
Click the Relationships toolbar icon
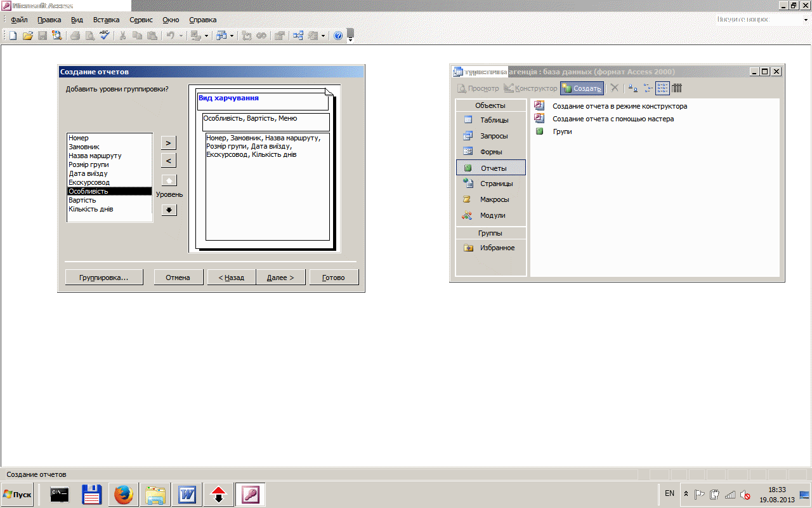298,36
